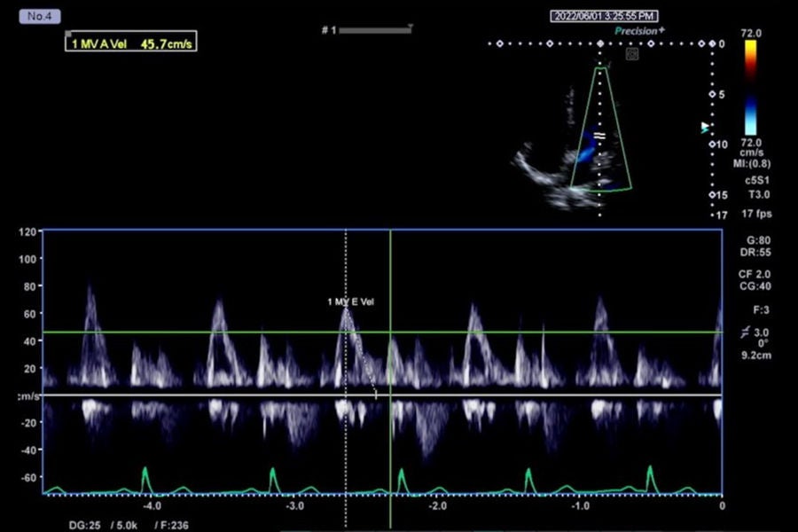Click the / 5.0k value at the bottom
This screenshot has height=532, width=798.
(123, 526)
